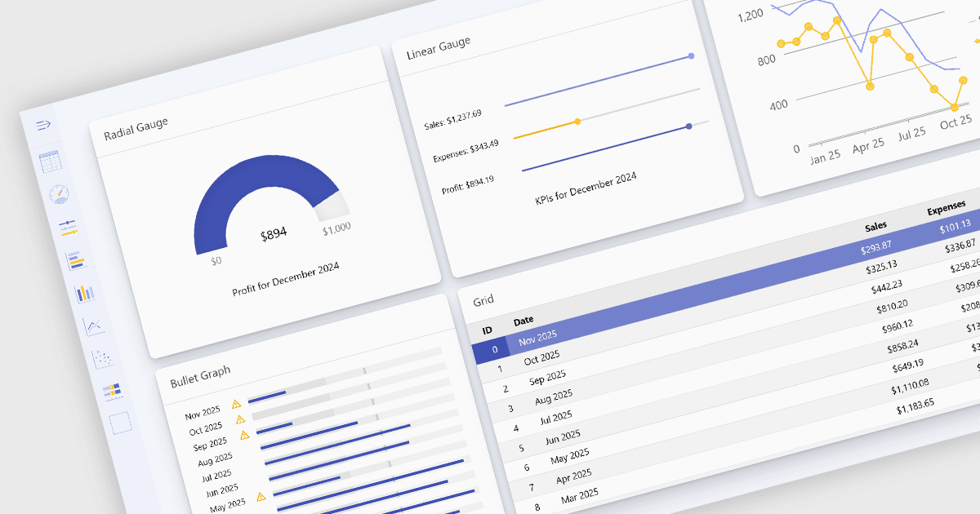
Task: Click the Sales linear gauge end marker
Action: (691, 56)
